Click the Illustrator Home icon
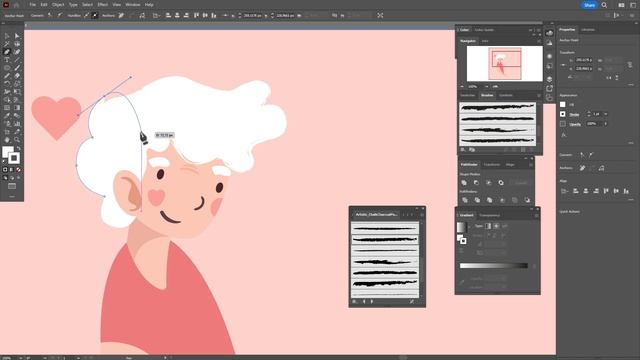 pyautogui.click(x=16, y=5)
